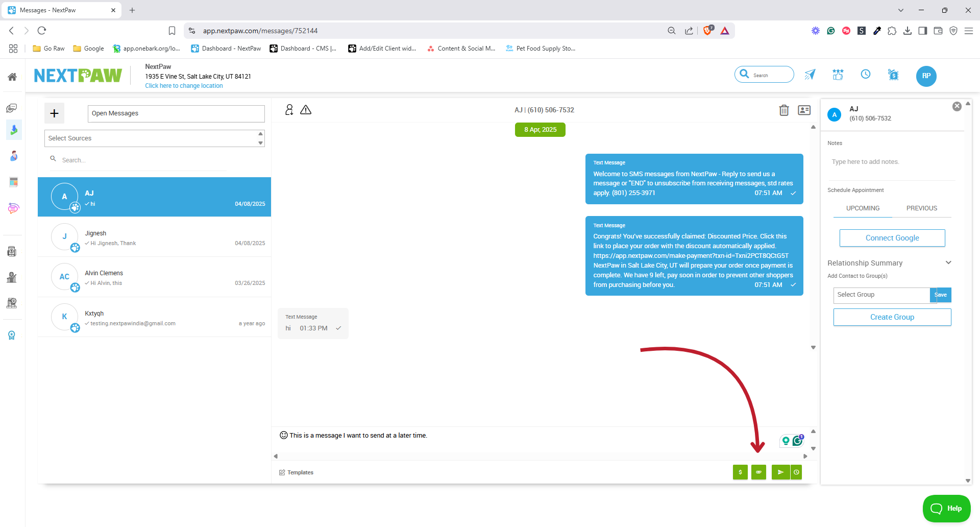The height and width of the screenshot is (527, 980).
Task: Open the store settings sidebar icon
Action: pyautogui.click(x=12, y=303)
